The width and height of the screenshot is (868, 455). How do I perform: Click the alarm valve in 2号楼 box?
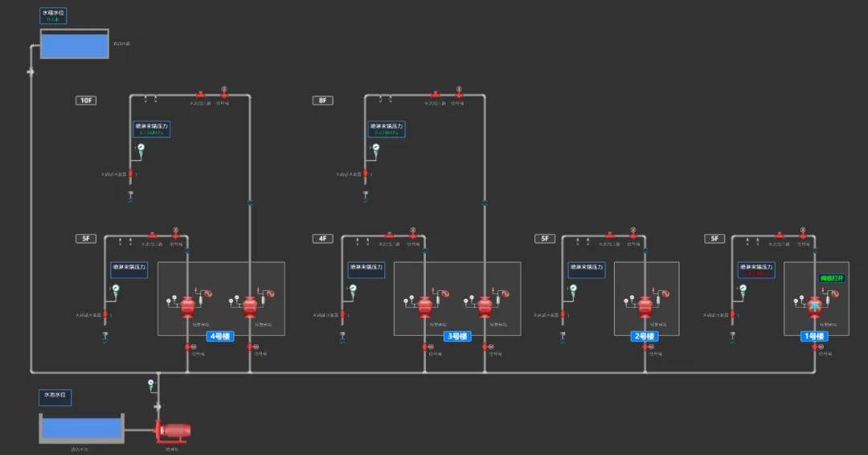click(x=645, y=305)
